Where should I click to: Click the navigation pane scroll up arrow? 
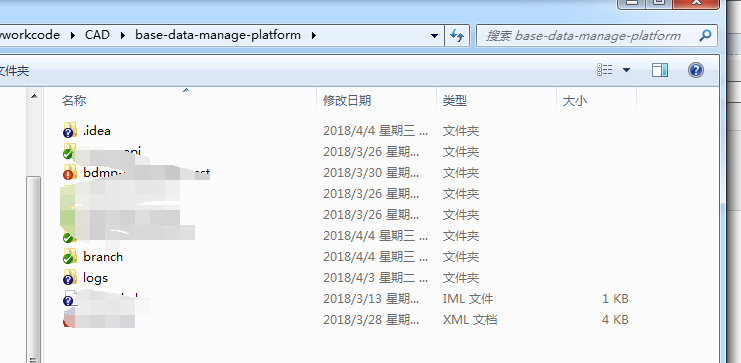34,96
